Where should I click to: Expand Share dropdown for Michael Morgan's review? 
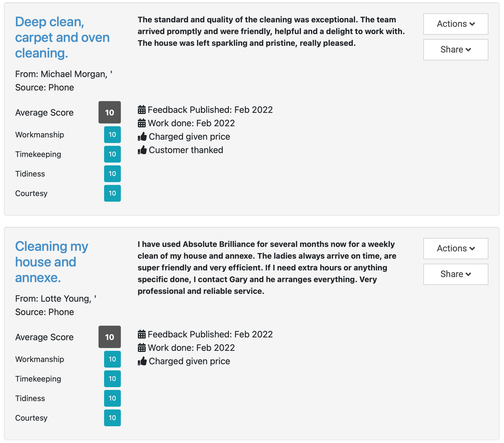click(455, 50)
